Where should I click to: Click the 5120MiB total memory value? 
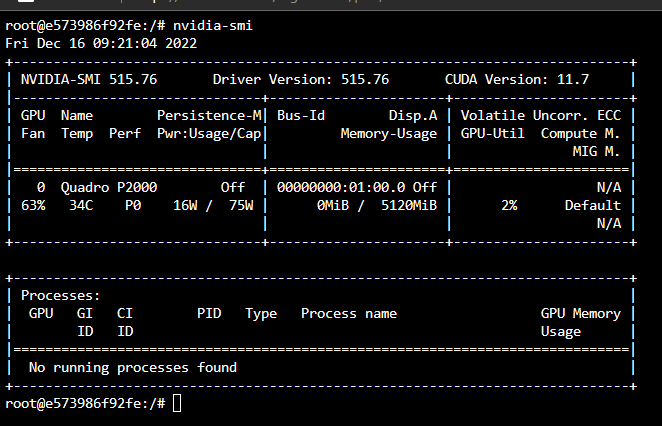[x=409, y=205]
